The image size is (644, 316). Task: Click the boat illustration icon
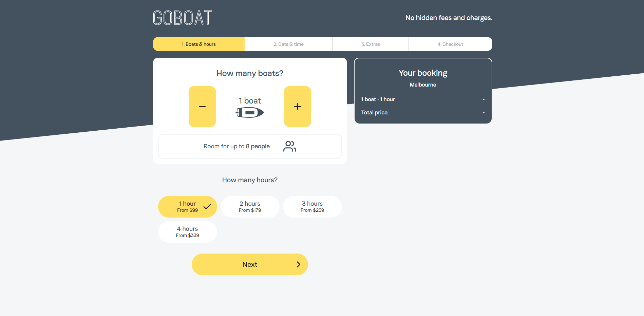click(250, 112)
